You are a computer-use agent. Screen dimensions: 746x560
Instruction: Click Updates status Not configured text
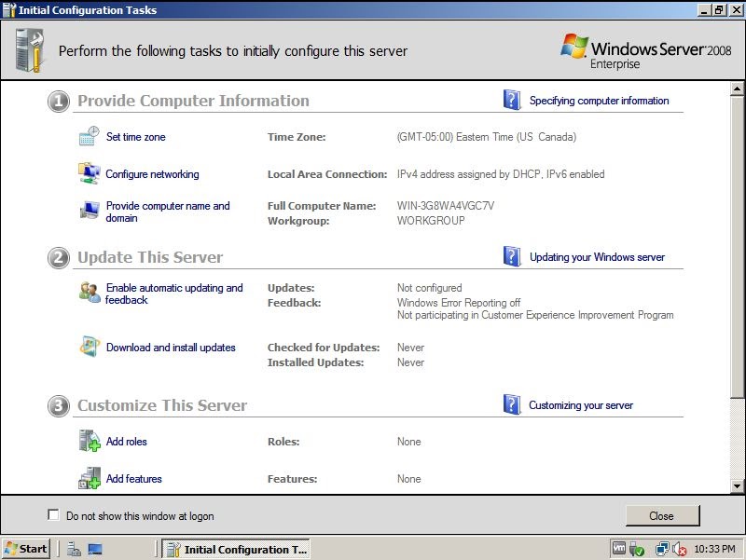430,288
